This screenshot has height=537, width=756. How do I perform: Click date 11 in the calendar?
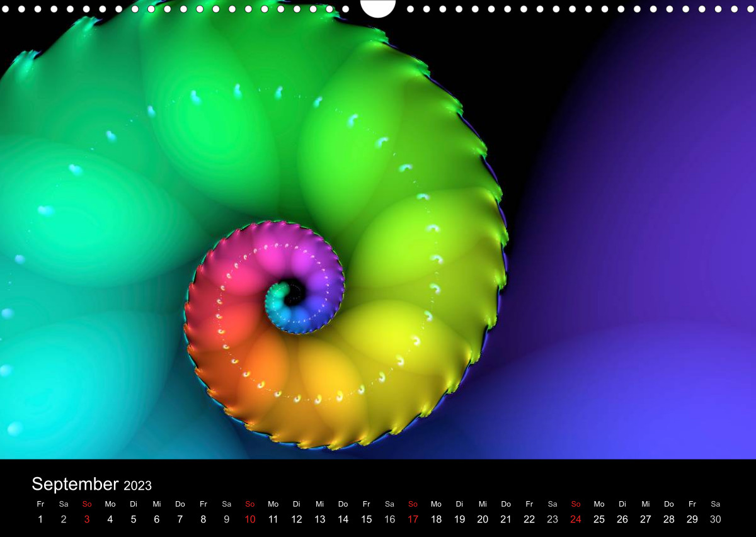[273, 519]
